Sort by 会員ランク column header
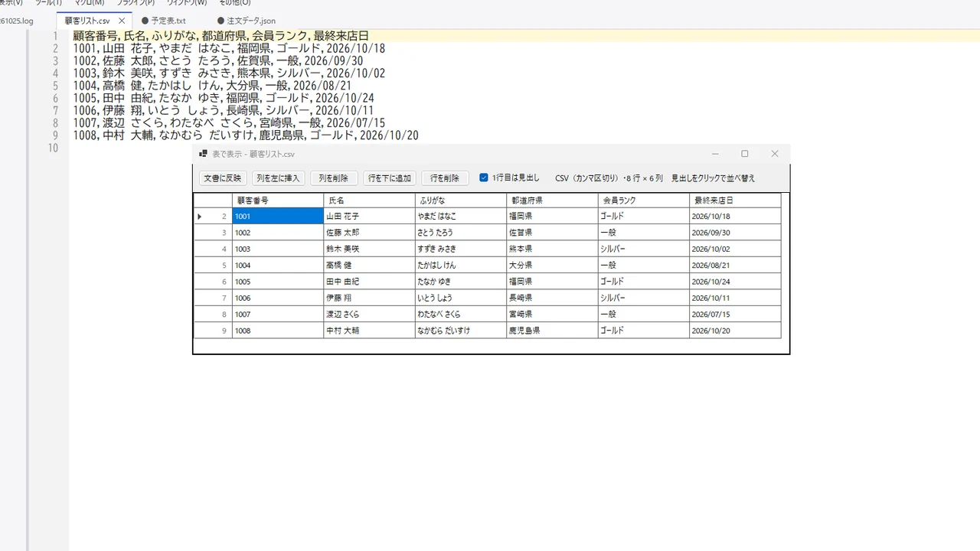980x551 pixels. [x=644, y=201]
